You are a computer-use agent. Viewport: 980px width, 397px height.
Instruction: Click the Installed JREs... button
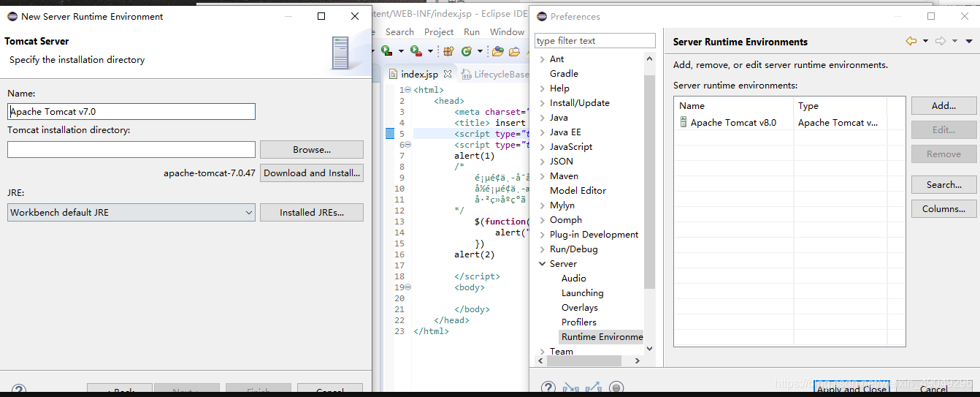pyautogui.click(x=312, y=213)
